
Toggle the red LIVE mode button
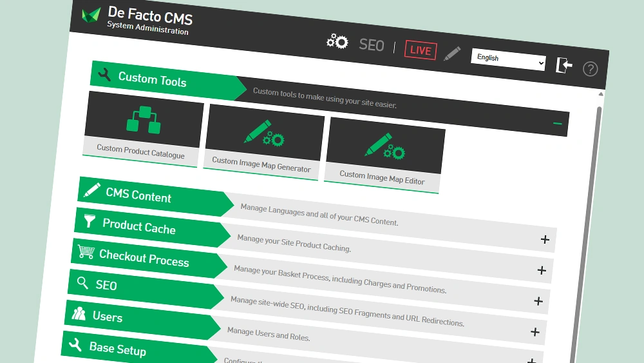421,50
